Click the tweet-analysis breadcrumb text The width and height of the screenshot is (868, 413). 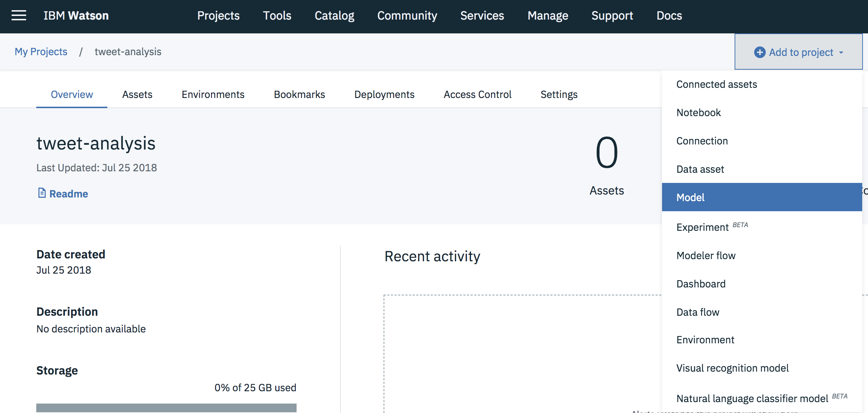point(128,52)
